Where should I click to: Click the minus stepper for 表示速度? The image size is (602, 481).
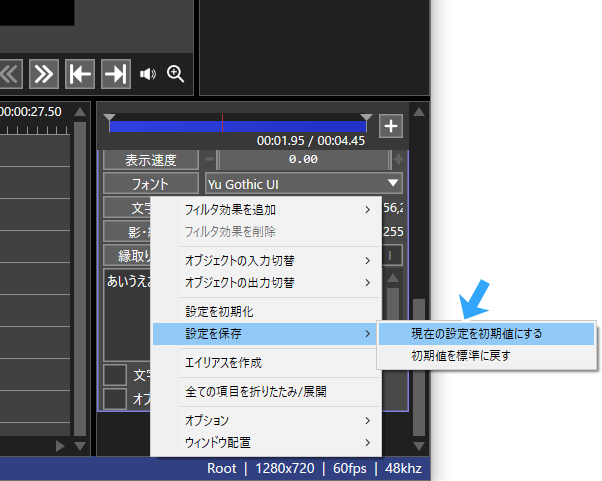(x=210, y=159)
